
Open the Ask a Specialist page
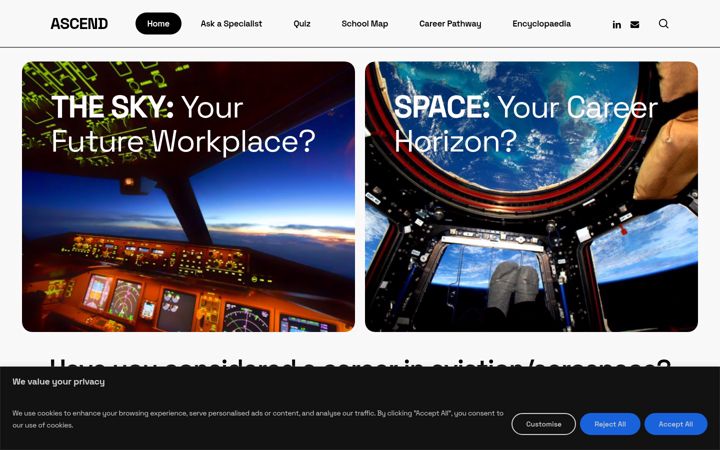pos(231,23)
